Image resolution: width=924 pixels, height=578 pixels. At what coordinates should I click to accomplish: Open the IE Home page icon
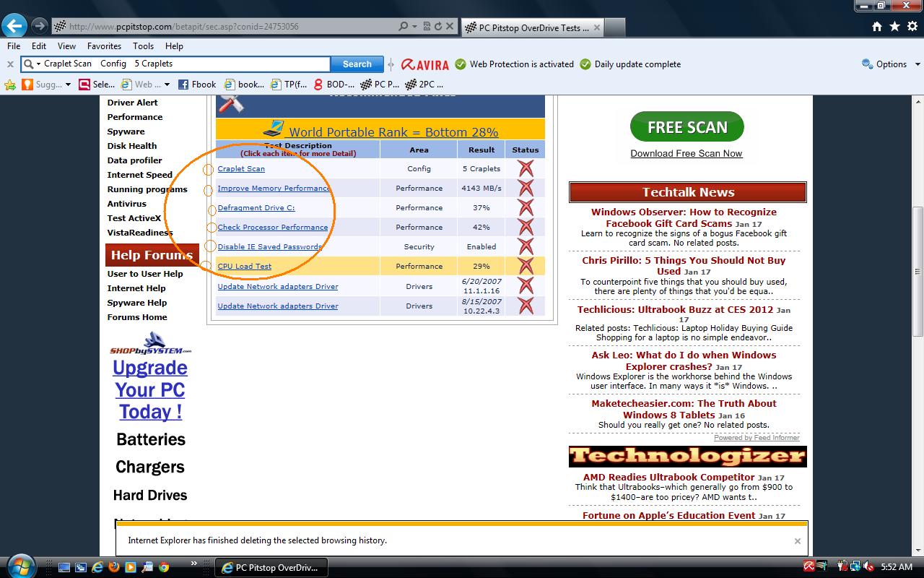(x=877, y=27)
